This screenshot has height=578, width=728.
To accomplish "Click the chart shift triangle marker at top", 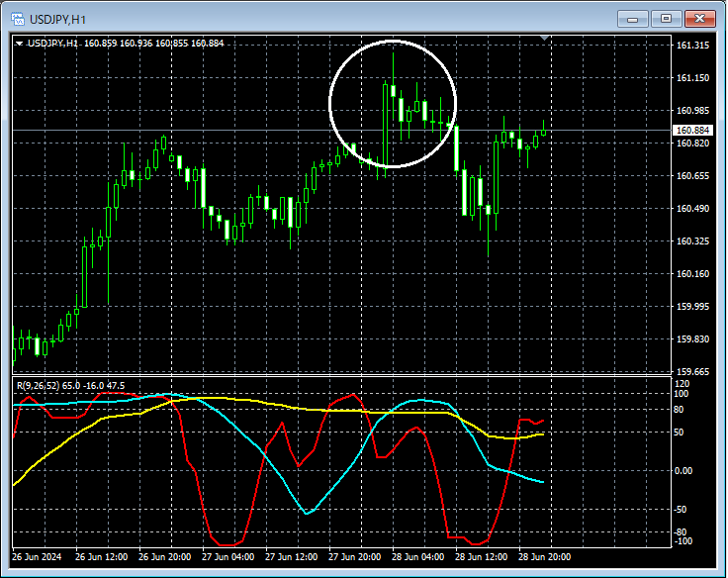I will pos(545,38).
